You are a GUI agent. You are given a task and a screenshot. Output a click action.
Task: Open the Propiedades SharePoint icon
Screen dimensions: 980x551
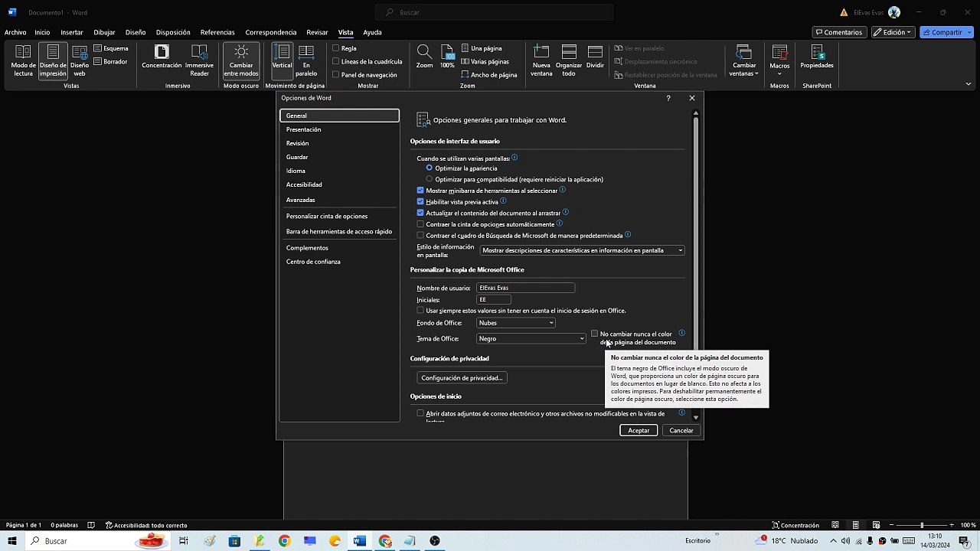point(817,54)
